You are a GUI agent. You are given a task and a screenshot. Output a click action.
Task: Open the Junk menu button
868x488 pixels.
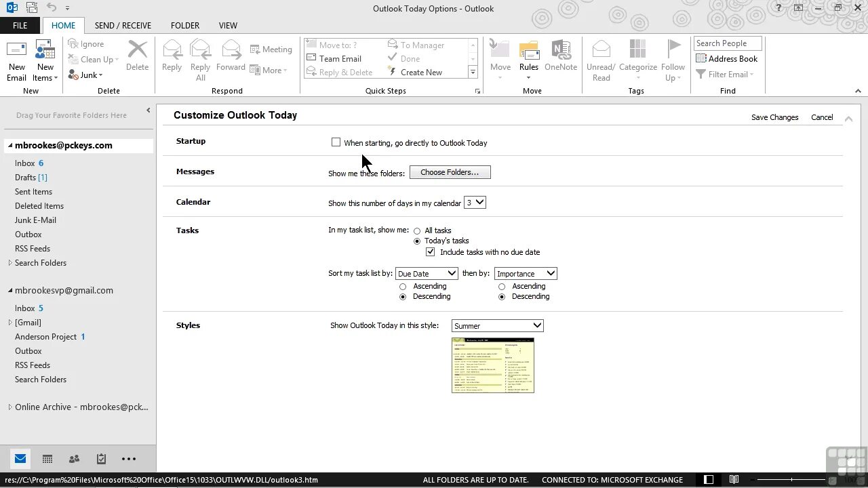pos(85,75)
